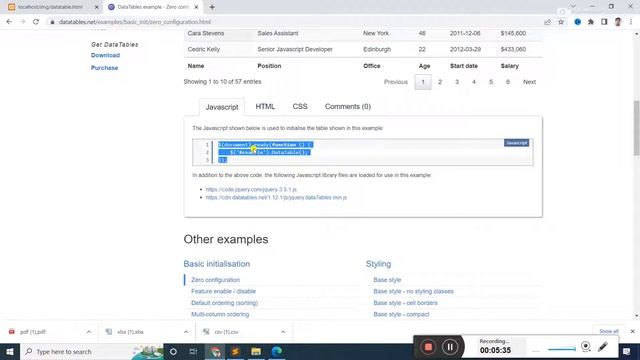Open the jquery.dataTables.min.js CDN link

point(276,197)
